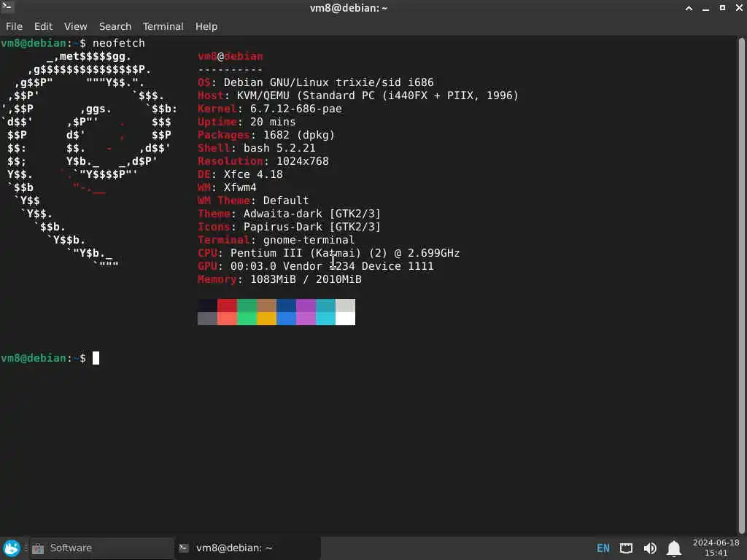Image resolution: width=747 pixels, height=560 pixels.
Task: Click the OS line Debian GNU/Linux trixie/sid
Action: 316,82
